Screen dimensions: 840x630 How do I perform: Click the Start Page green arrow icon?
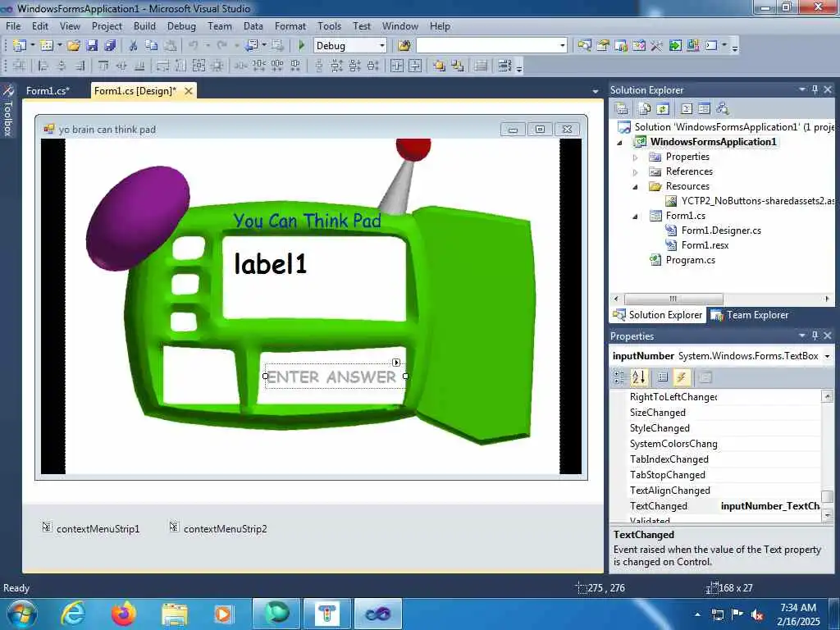[675, 46]
